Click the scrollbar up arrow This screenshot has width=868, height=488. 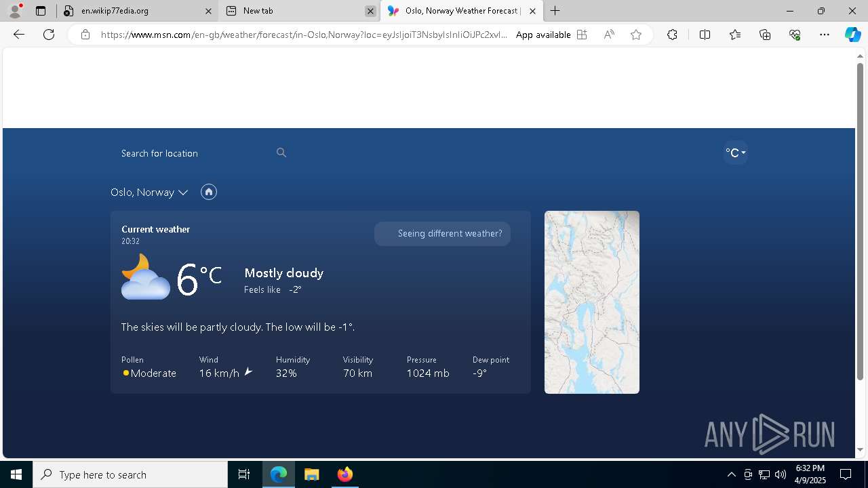[x=860, y=56]
